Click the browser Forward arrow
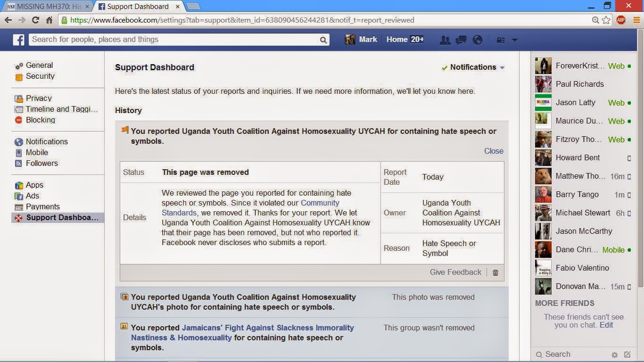 click(22, 20)
